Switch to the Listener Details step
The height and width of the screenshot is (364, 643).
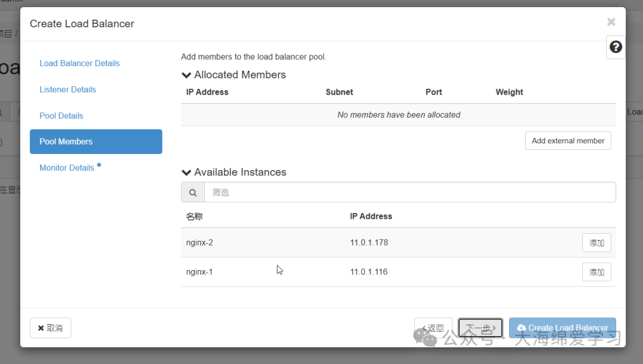(67, 89)
